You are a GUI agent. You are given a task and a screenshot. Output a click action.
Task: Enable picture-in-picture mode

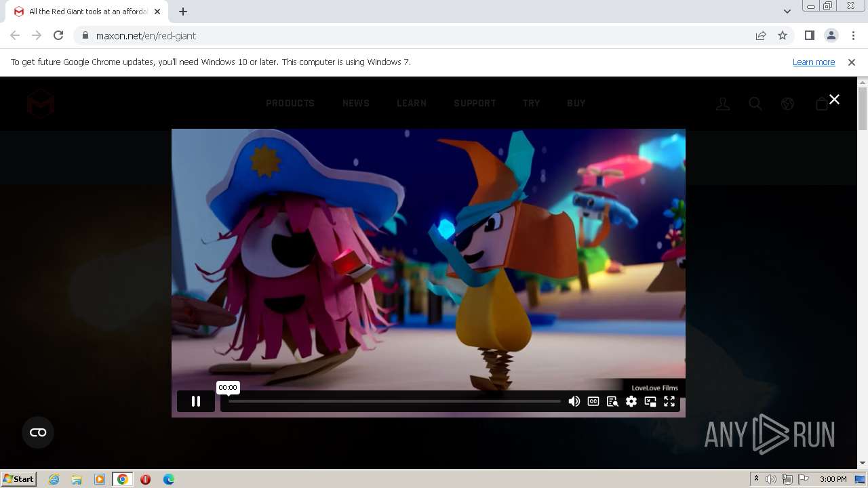point(650,401)
